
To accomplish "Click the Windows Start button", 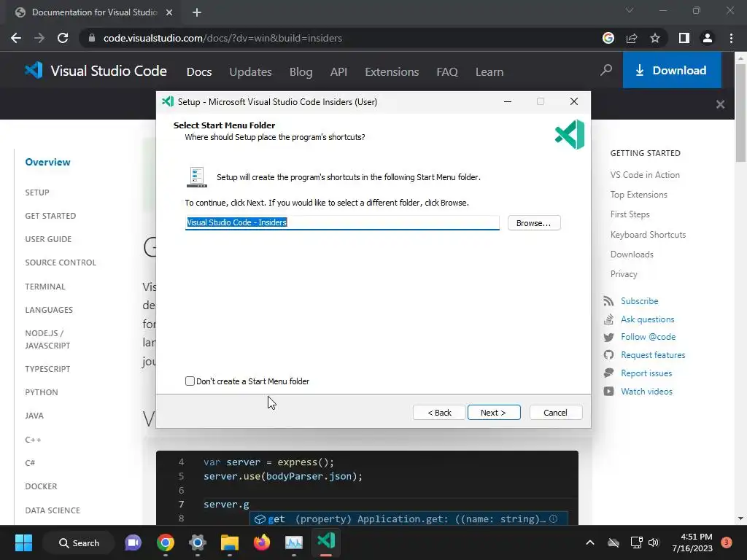I will 23,542.
